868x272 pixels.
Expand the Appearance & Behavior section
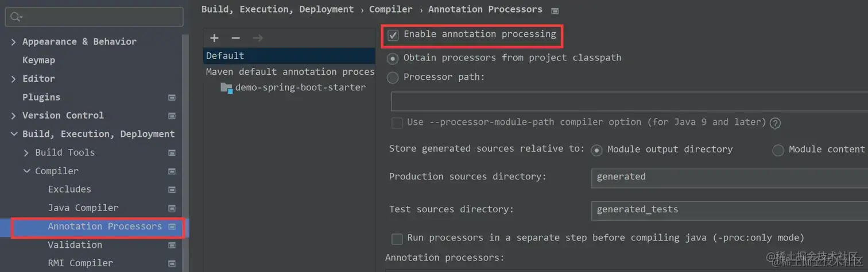pyautogui.click(x=14, y=42)
